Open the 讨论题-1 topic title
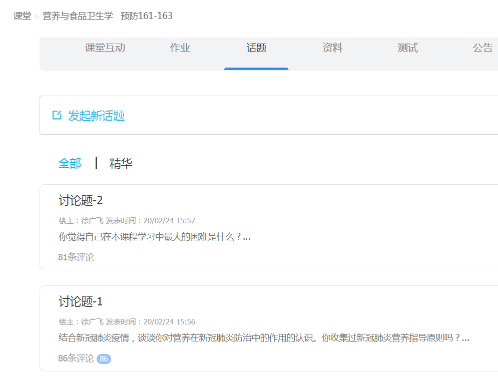Screen dimensions: 498x390 [x=80, y=302]
